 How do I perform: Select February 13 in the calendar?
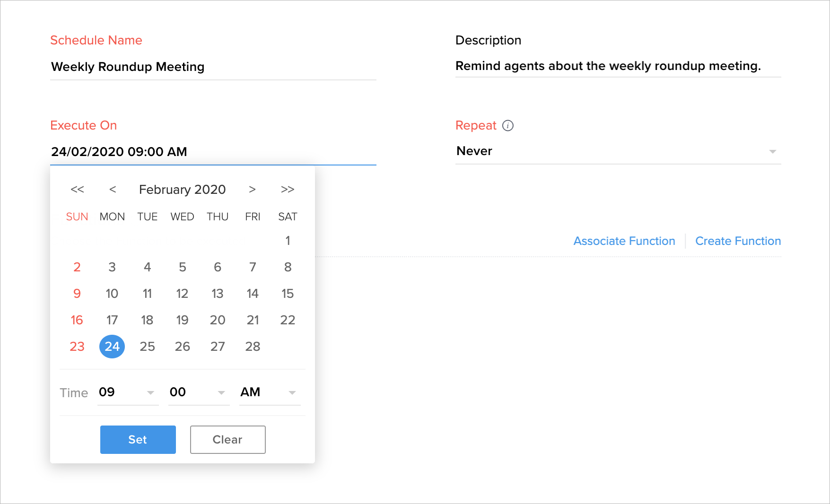(x=218, y=294)
